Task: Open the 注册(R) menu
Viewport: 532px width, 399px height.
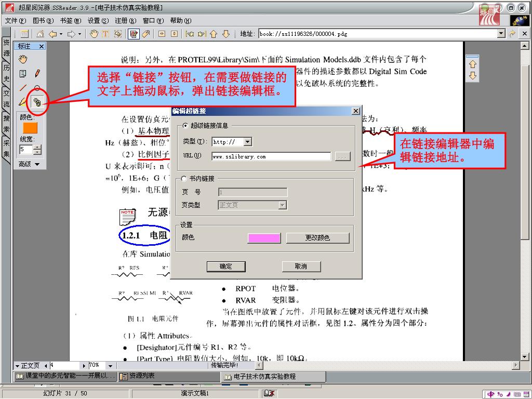Action: [x=126, y=21]
